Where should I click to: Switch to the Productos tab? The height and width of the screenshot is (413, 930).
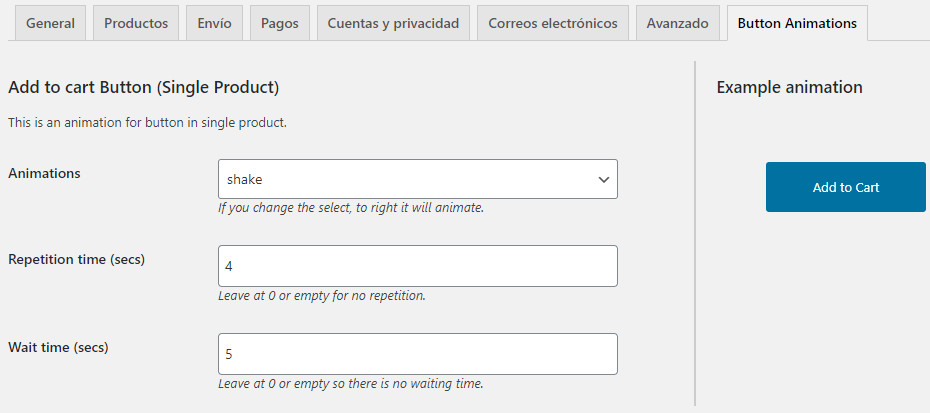[136, 24]
